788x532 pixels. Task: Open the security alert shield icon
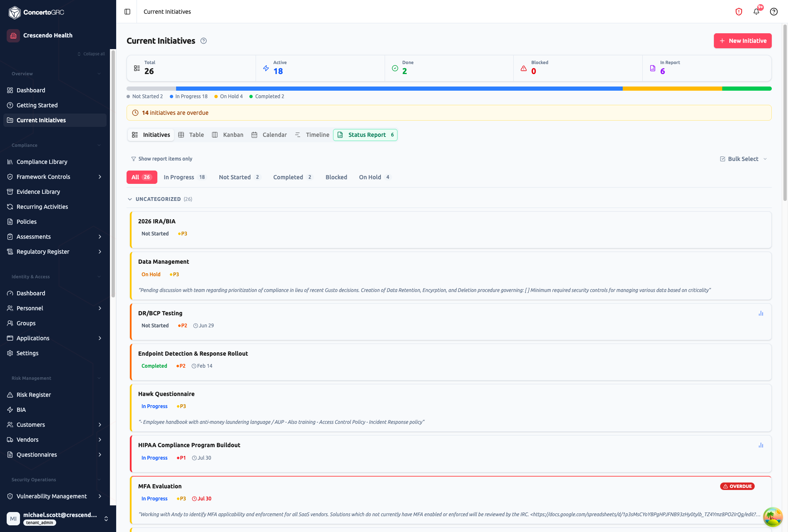739,12
